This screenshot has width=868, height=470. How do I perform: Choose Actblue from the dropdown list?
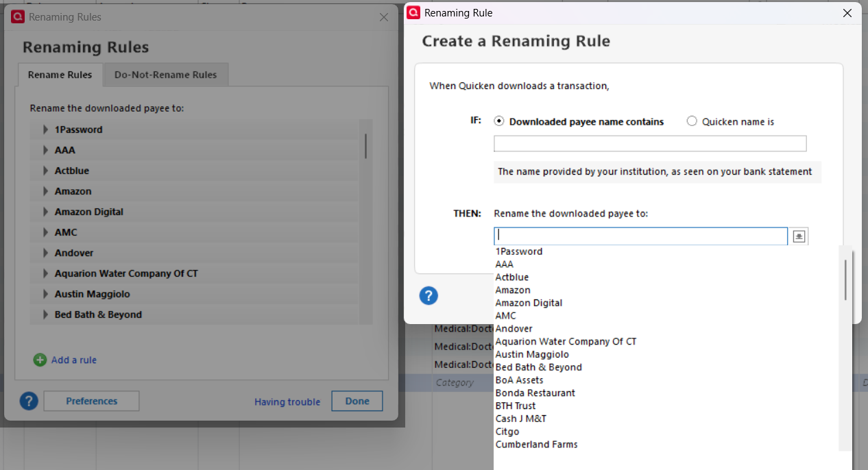click(x=512, y=277)
